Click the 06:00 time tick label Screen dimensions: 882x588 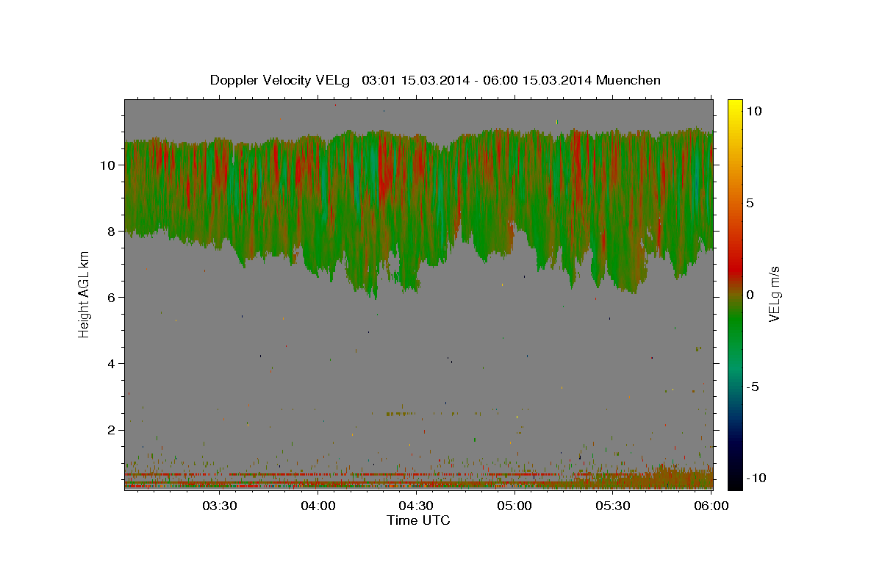pyautogui.click(x=711, y=506)
